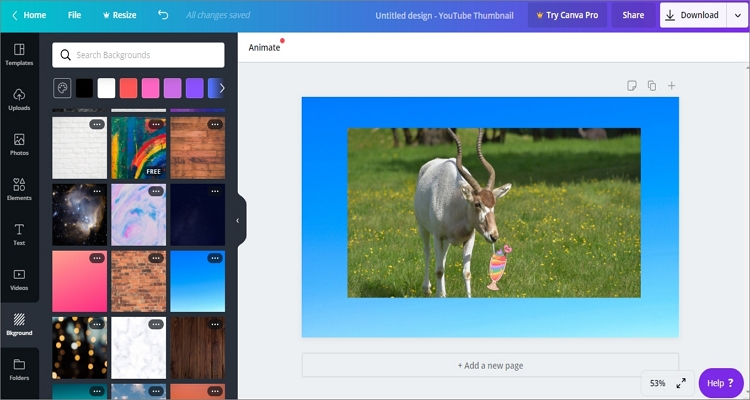Open the Download options dropdown arrow

(738, 15)
